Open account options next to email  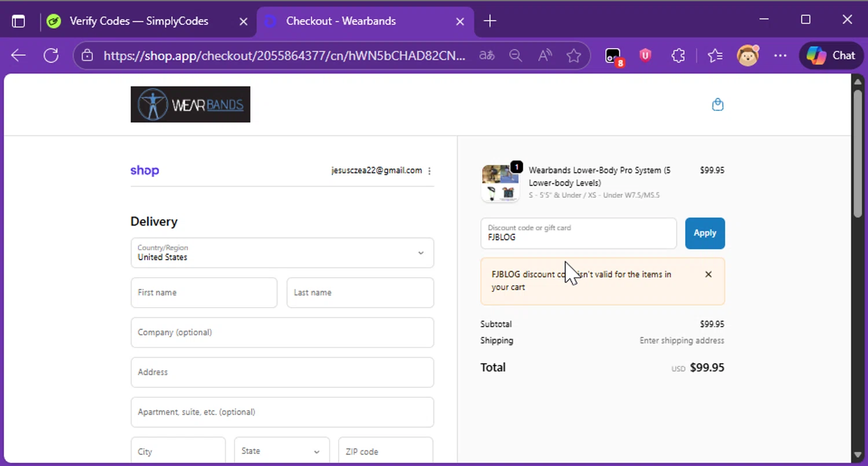click(429, 171)
